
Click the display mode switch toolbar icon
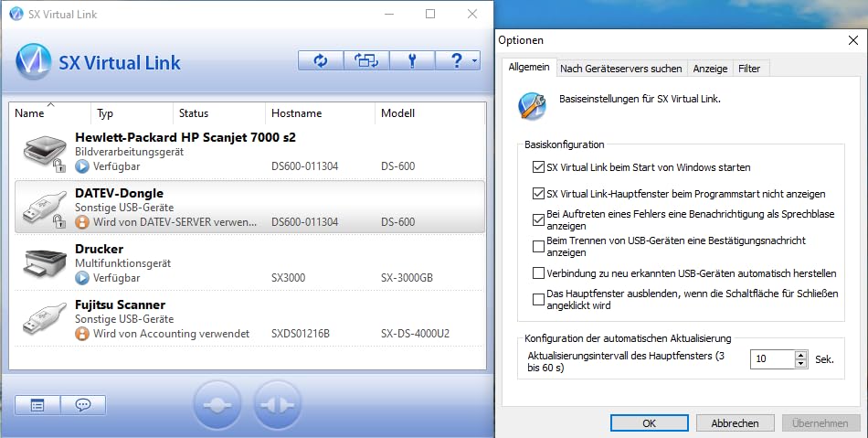pyautogui.click(x=365, y=61)
